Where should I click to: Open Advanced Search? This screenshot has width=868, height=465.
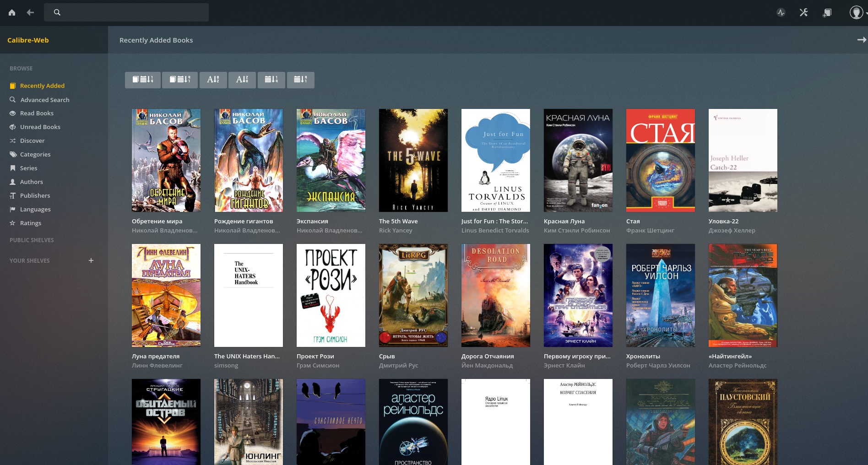tap(44, 99)
